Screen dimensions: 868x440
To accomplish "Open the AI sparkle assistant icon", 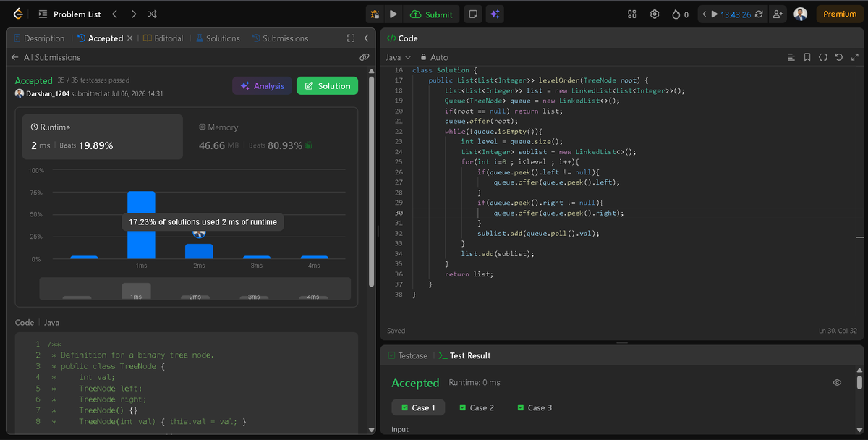I will [495, 14].
